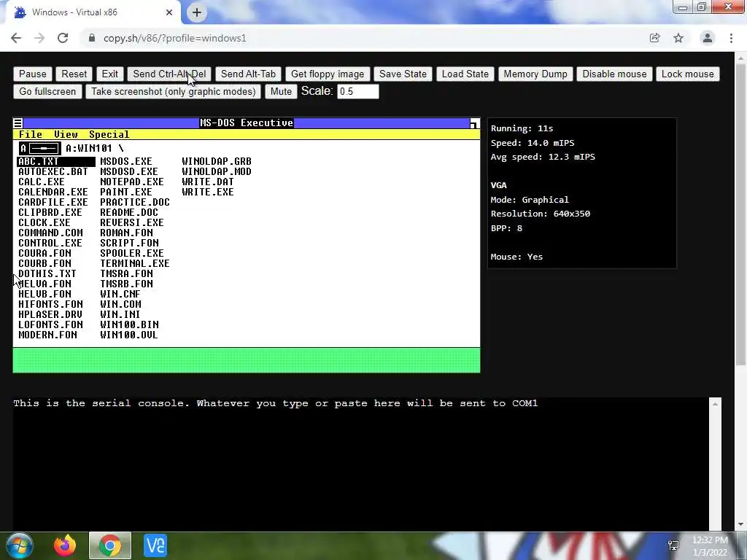
Task: Click the browser address bar URL
Action: coord(175,38)
